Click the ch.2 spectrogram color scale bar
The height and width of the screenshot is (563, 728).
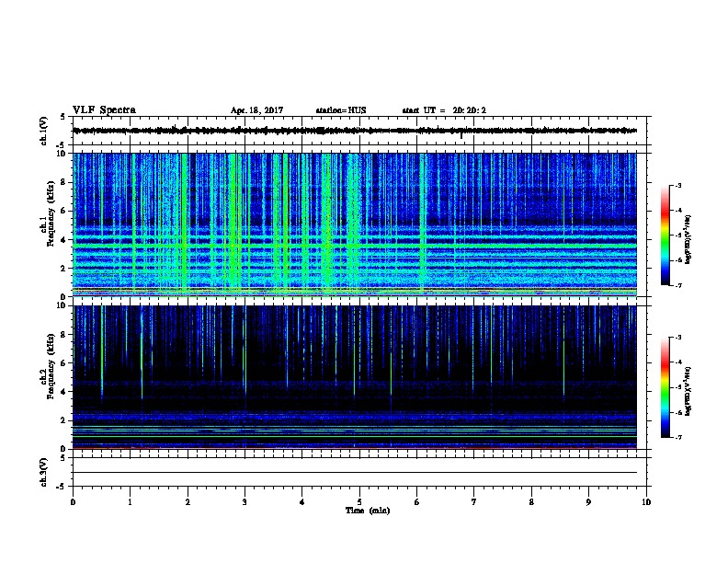pyautogui.click(x=665, y=387)
